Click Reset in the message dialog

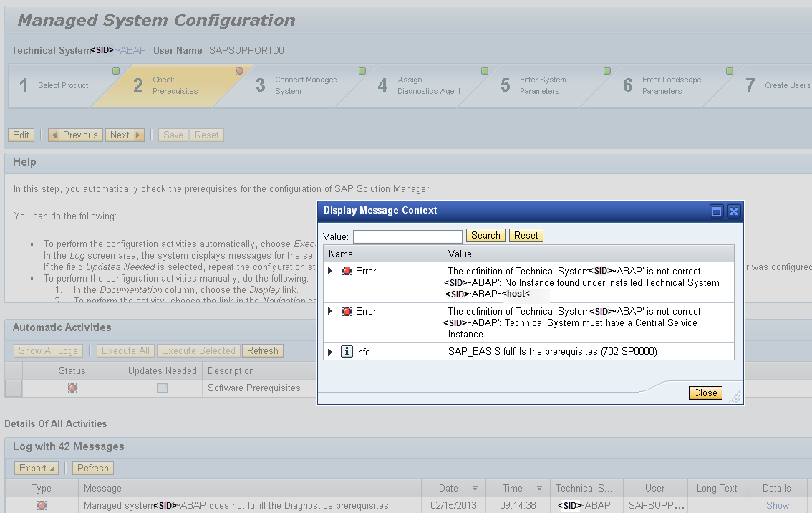coord(526,236)
